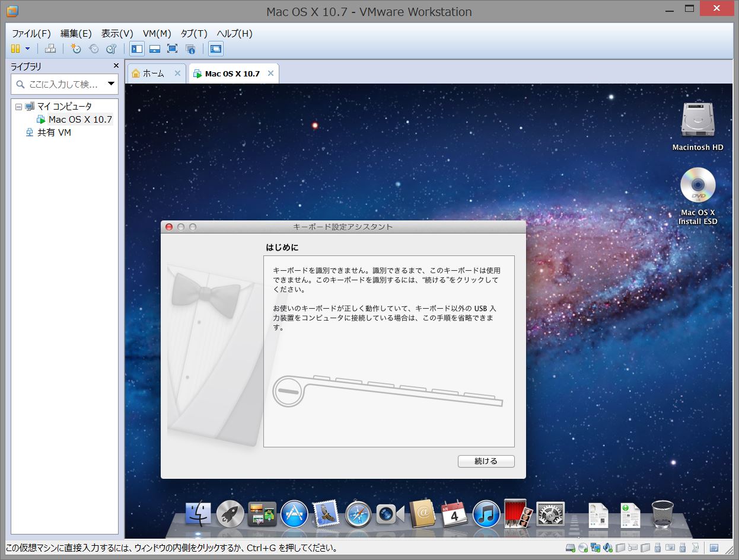Open iCal calendar icon in the dock
This screenshot has height=560, width=739.
pyautogui.click(x=454, y=514)
